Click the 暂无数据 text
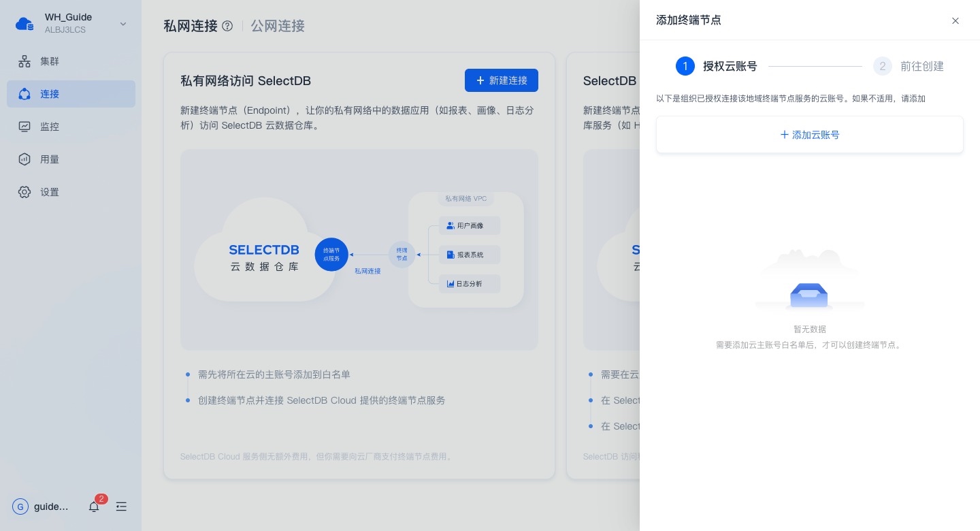Image resolution: width=980 pixels, height=531 pixels. [810, 329]
